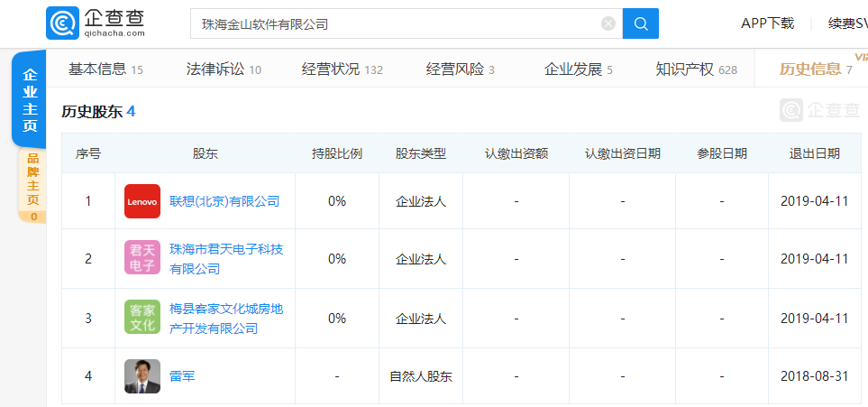
Task: Select the 品牌主页 side tab
Action: [x=32, y=185]
